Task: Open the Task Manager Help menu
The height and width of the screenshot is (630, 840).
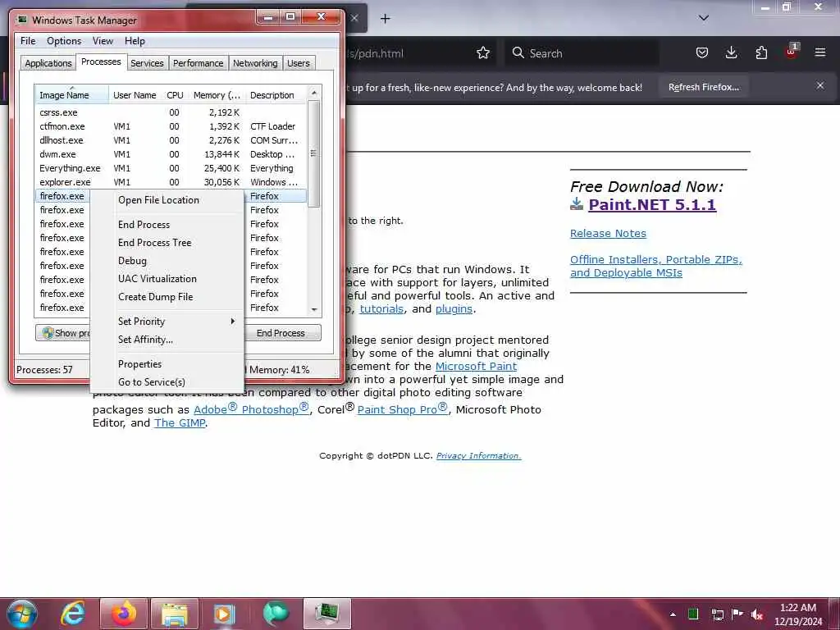Action: (x=135, y=41)
